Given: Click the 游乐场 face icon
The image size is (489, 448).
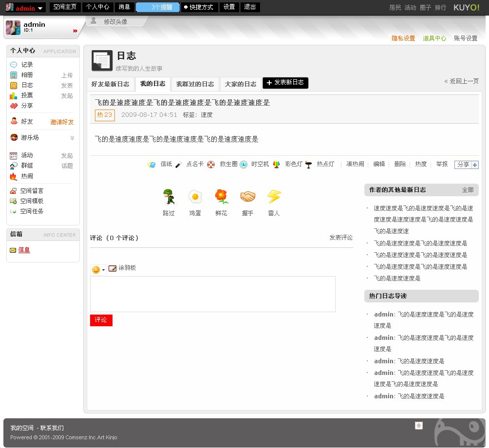Looking at the screenshot, I should (14, 137).
